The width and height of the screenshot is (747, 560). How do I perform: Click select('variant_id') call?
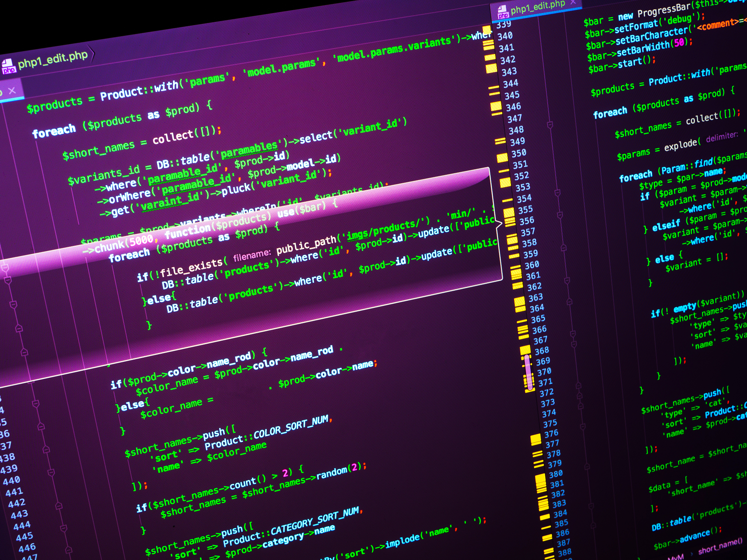coord(353,131)
